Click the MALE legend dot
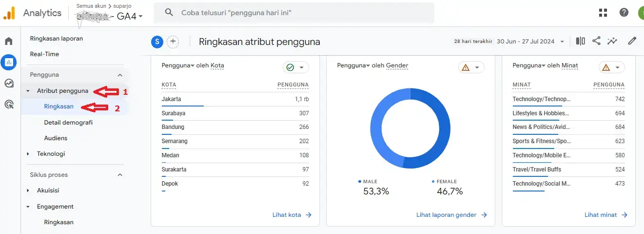Image resolution: width=644 pixels, height=234 pixels. pyautogui.click(x=360, y=181)
